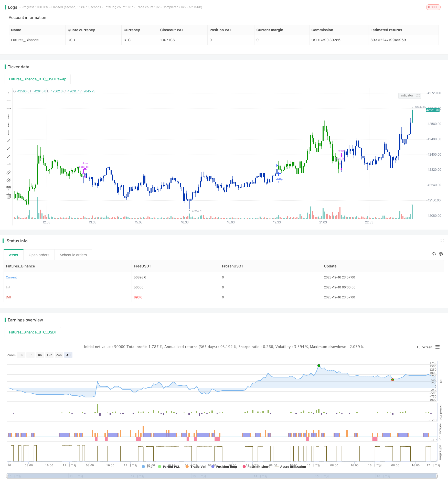Select the vertical segment drawing tool
Image resolution: width=448 pixels, height=486 pixels.
click(x=9, y=133)
